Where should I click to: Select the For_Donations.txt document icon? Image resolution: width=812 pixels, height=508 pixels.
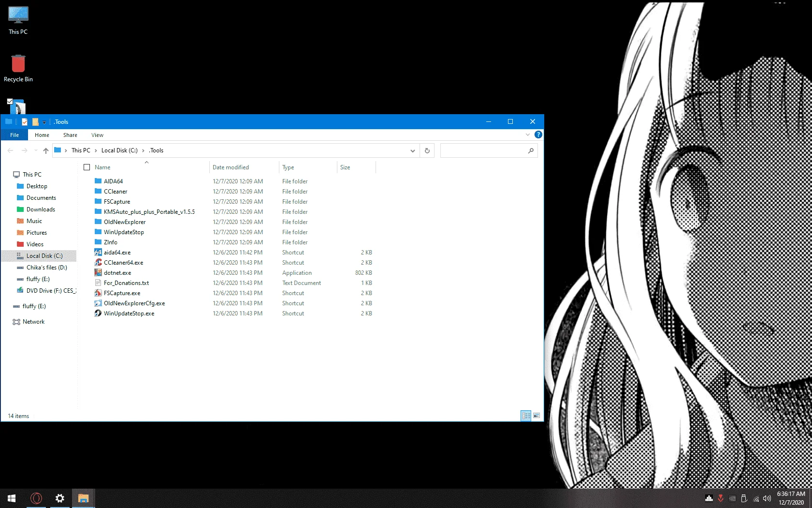pyautogui.click(x=98, y=283)
